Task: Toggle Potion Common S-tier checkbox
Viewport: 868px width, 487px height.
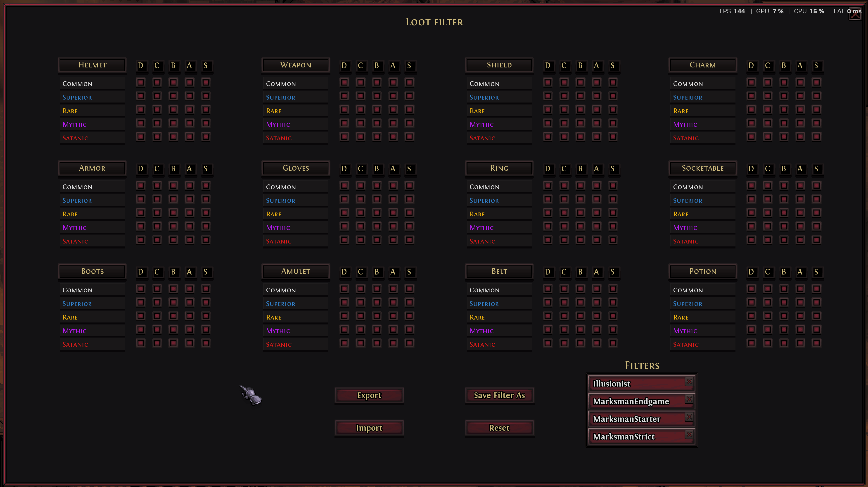Action: click(816, 289)
